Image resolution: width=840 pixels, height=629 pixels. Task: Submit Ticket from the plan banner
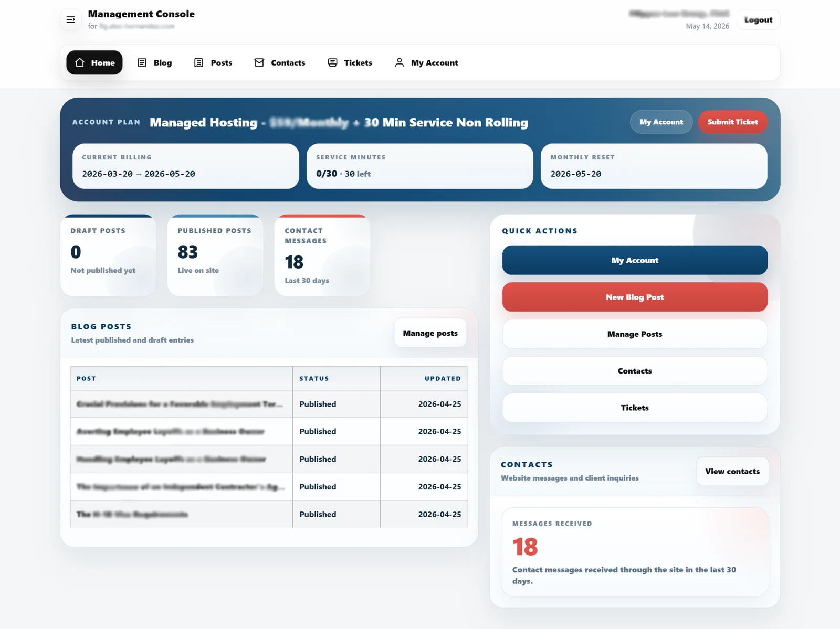(x=732, y=122)
